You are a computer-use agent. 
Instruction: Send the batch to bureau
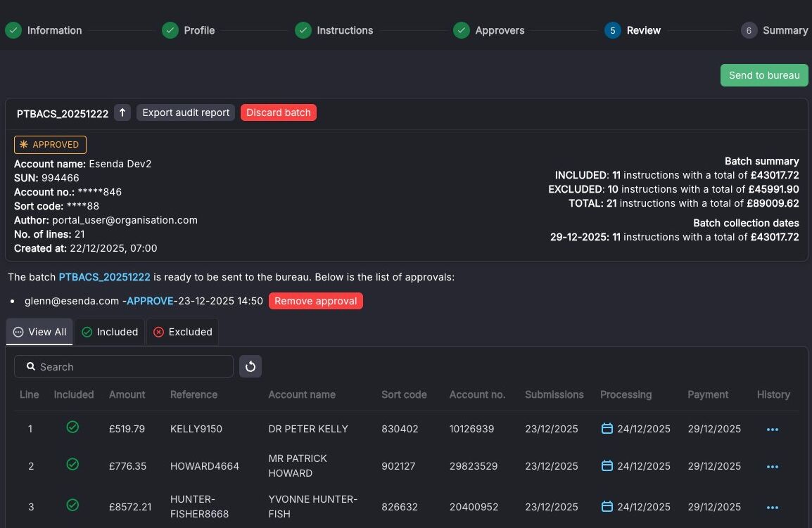pyautogui.click(x=764, y=75)
